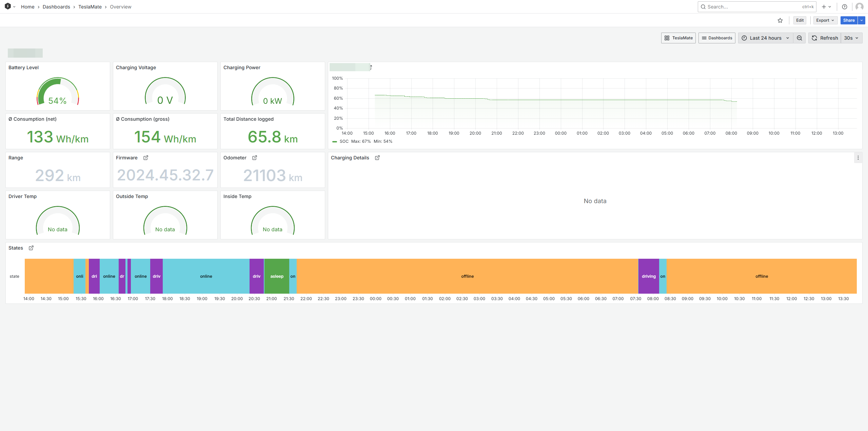Viewport: 868px width, 431px height.
Task: Open Charging Details external link icon
Action: [x=377, y=158]
